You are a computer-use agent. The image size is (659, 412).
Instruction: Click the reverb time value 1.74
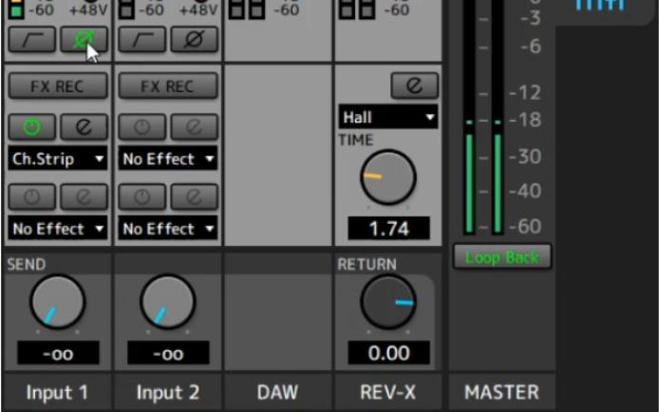(389, 228)
